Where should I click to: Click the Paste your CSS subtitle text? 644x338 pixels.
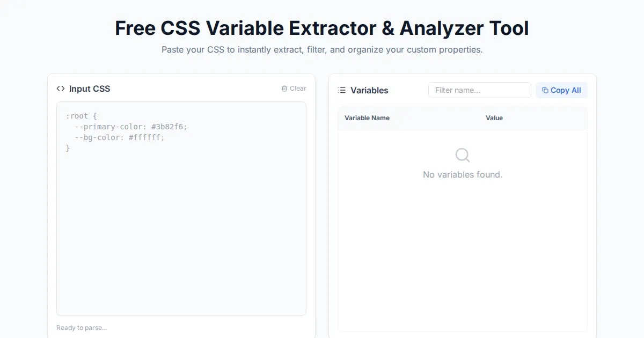(322, 50)
